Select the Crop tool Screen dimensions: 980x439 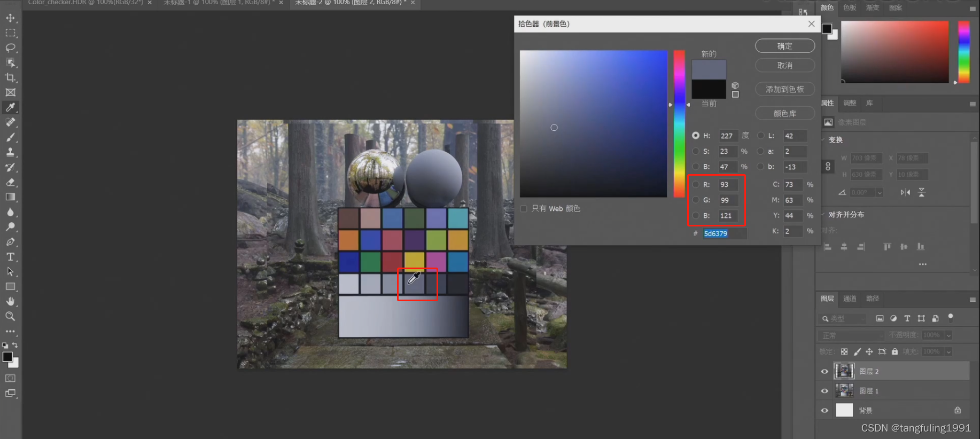tap(10, 77)
